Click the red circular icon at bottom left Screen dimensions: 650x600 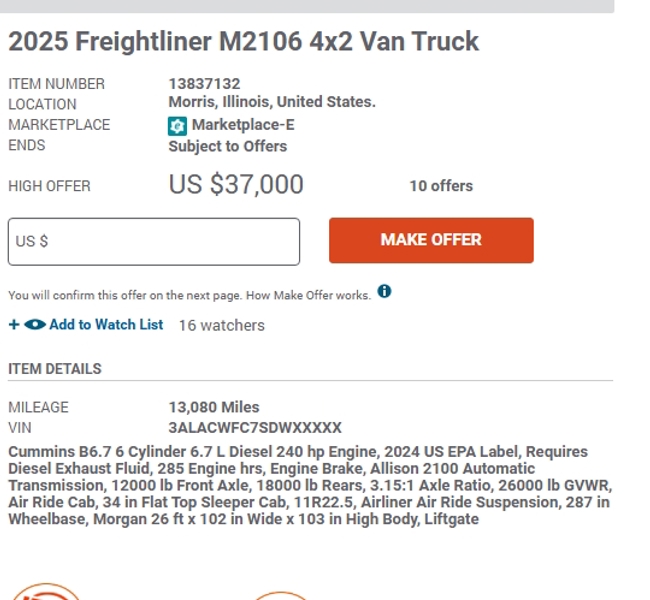click(x=45, y=592)
